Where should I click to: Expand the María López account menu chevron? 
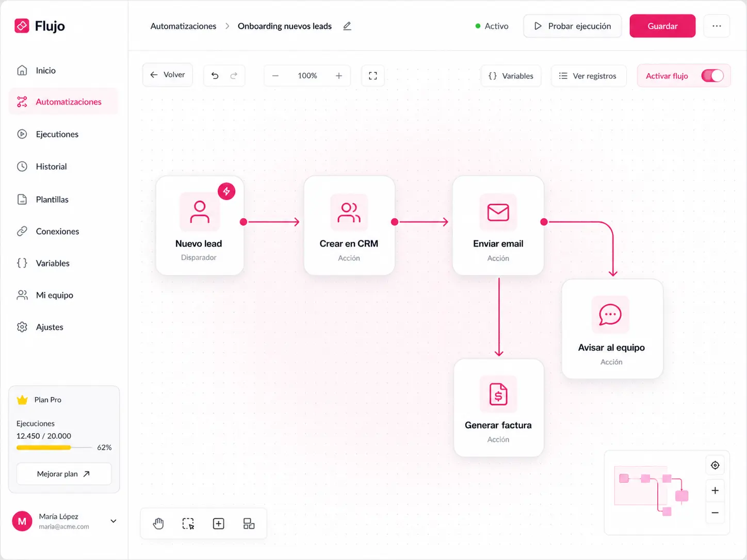113,521
